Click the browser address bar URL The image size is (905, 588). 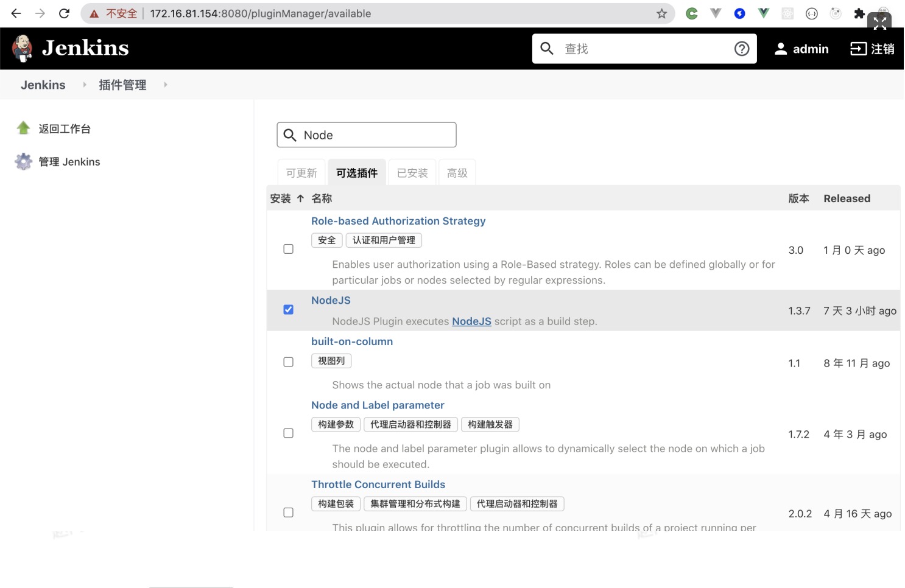(x=260, y=13)
